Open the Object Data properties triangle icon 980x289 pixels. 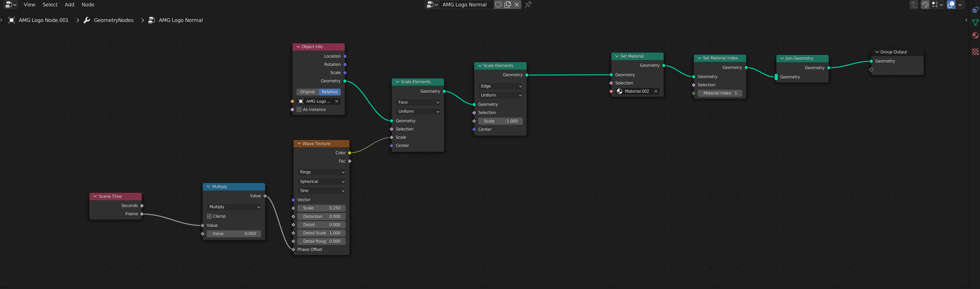[975, 23]
